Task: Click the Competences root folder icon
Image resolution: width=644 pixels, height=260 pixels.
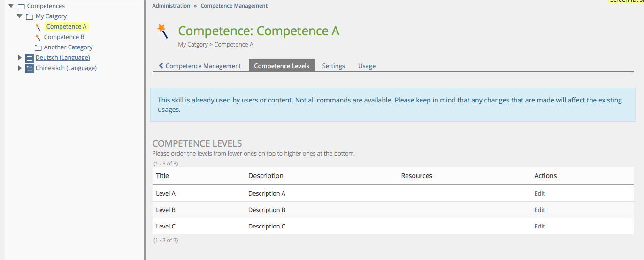Action: [21, 6]
